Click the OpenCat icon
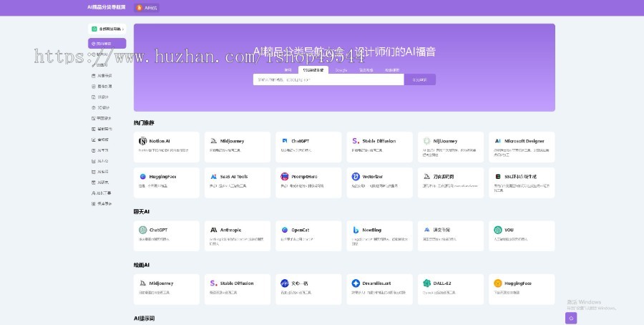The width and height of the screenshot is (644, 325). [x=285, y=230]
